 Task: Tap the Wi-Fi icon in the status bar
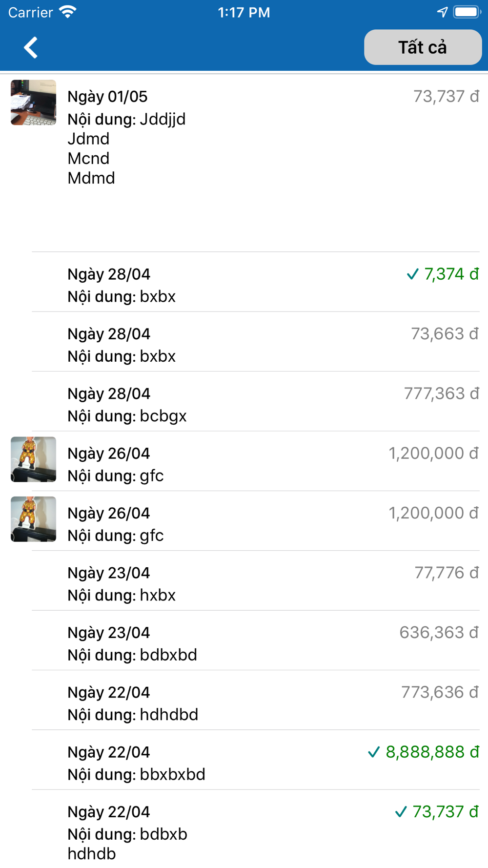(x=68, y=12)
